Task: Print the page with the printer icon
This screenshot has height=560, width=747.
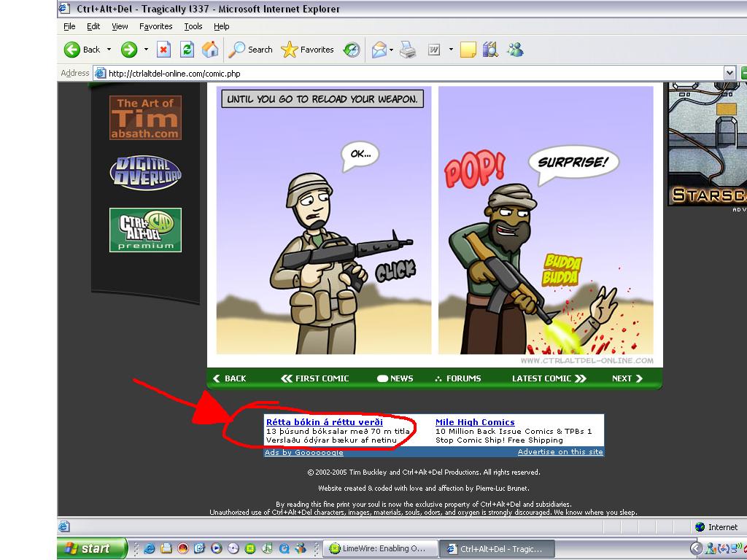Action: click(408, 50)
